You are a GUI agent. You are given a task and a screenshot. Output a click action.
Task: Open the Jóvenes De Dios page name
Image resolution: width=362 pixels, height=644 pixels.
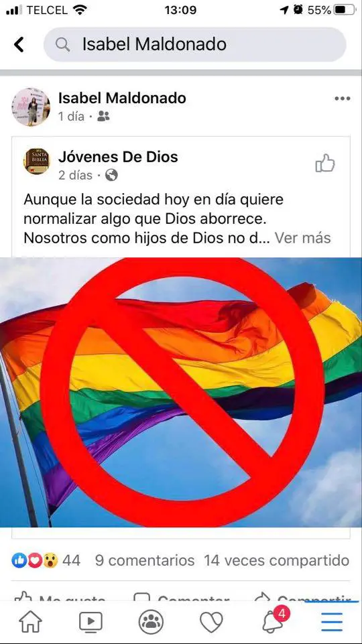pyautogui.click(x=118, y=157)
